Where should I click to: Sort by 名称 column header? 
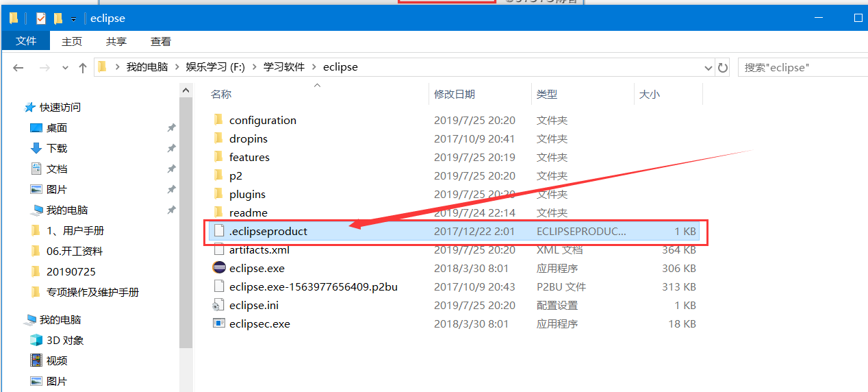click(x=221, y=94)
